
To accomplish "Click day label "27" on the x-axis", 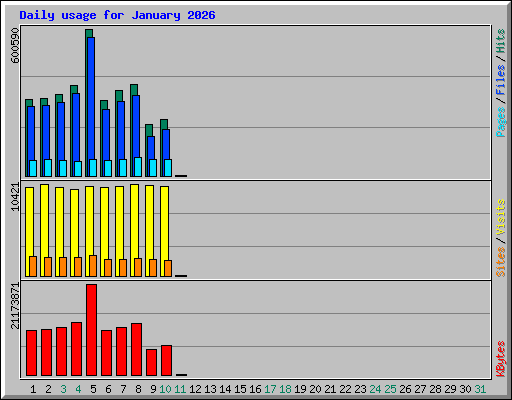I will 420,389.
